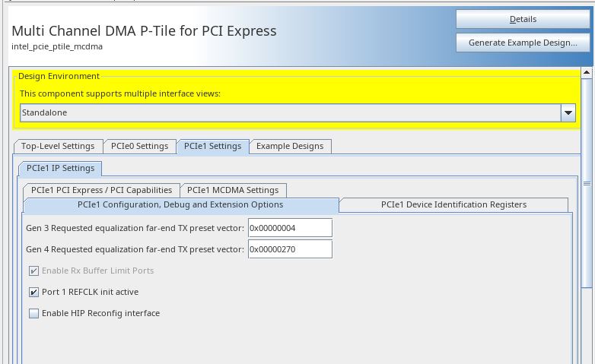Open the PCIe0 Settings tab
Viewport: 595px width, 364px height.
coord(139,146)
